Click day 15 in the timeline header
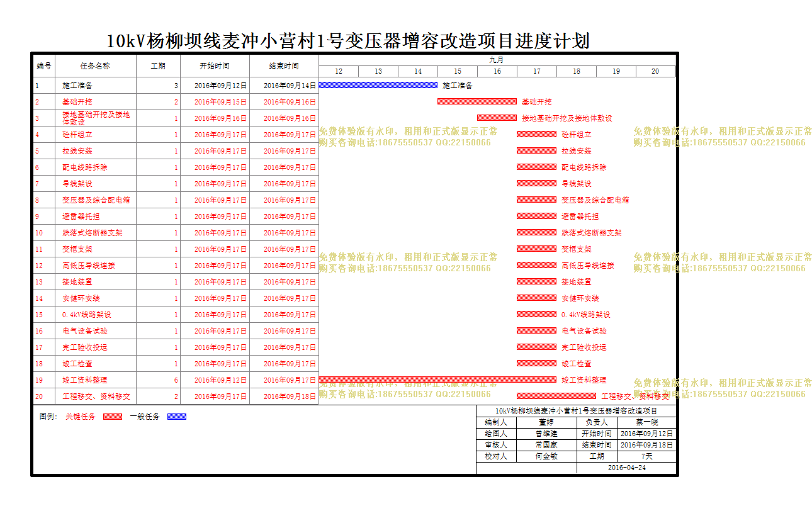Image resolution: width=812 pixels, height=506 pixels. pos(458,71)
